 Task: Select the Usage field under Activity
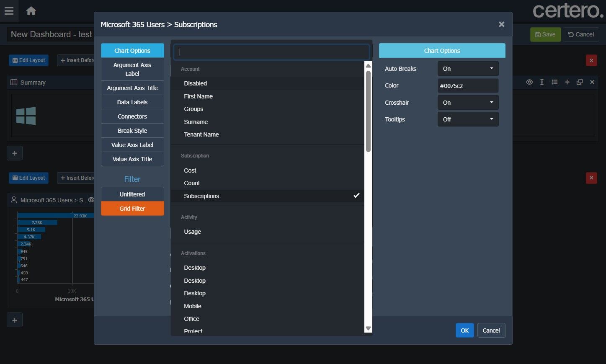click(267, 232)
